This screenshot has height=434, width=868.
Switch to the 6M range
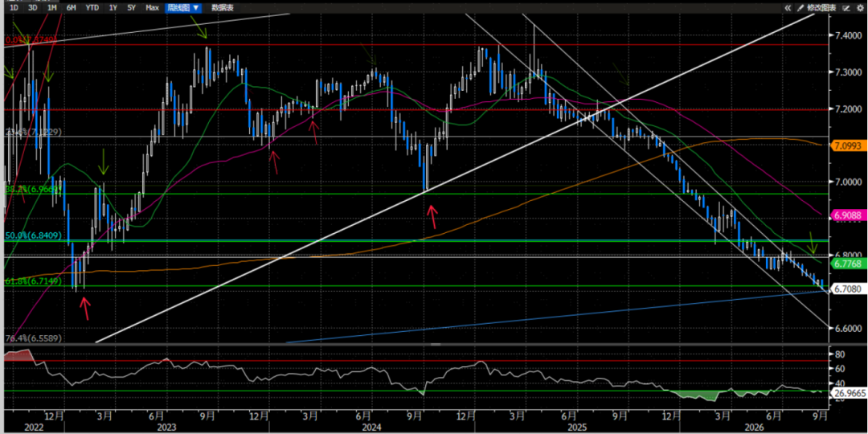click(x=71, y=8)
